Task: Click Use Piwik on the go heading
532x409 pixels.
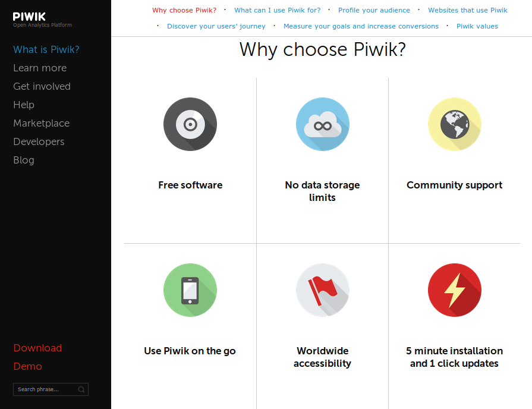Action: point(190,351)
